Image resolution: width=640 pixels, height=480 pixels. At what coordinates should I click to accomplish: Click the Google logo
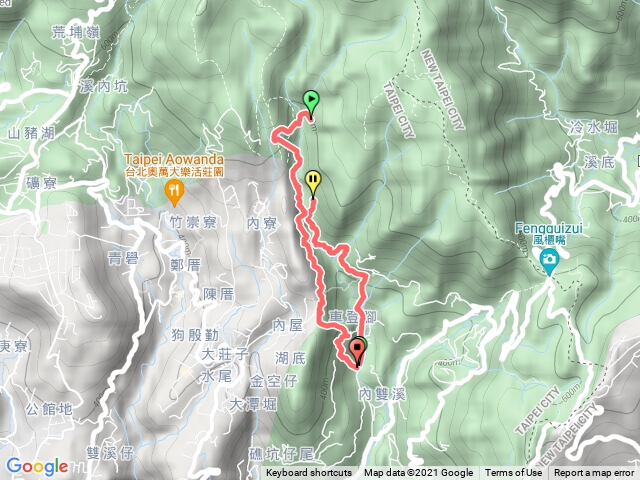coord(38,467)
